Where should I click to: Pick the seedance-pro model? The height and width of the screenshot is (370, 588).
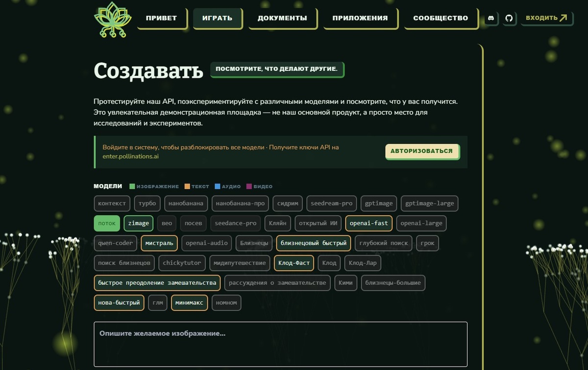pos(236,223)
